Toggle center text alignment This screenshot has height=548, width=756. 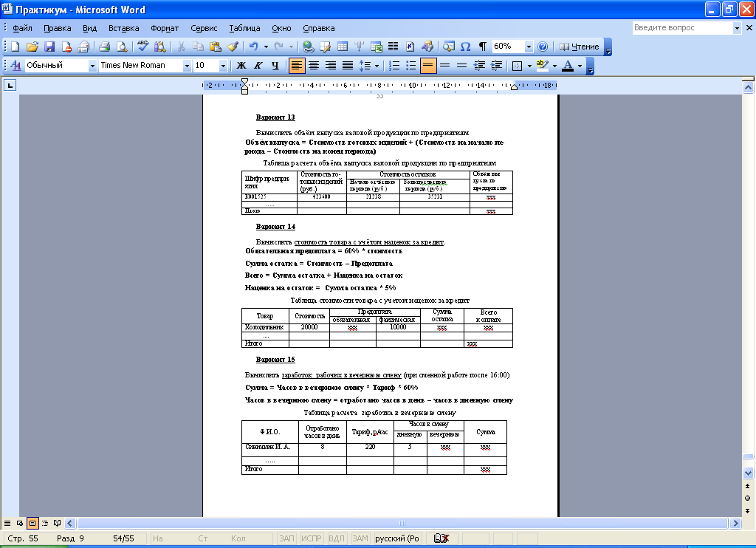[x=314, y=65]
